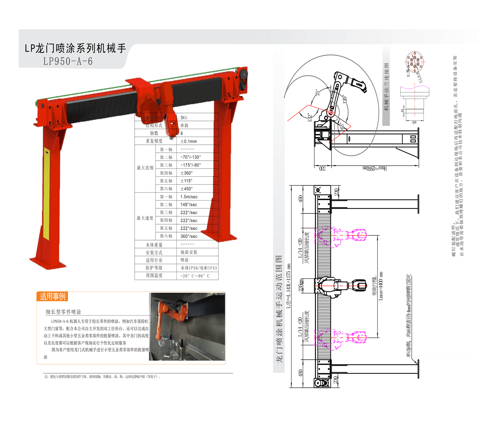Click the footnote beginning "注: 避免与易燃易爆"
The height and width of the screenshot is (432, 504).
[x=102, y=377]
